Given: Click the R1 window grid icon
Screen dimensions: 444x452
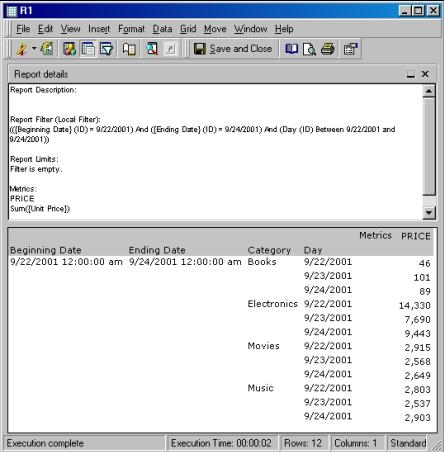Looking at the screenshot, I should pyautogui.click(x=11, y=11).
